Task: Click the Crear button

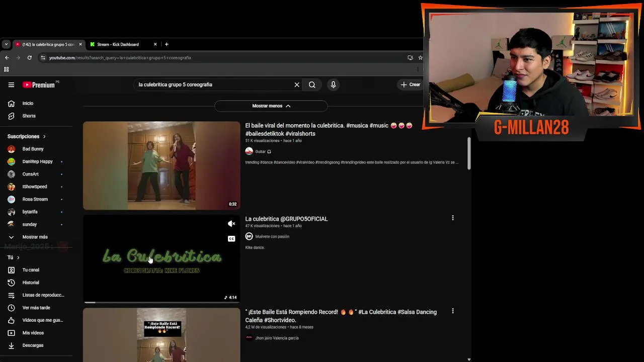Action: point(410,84)
